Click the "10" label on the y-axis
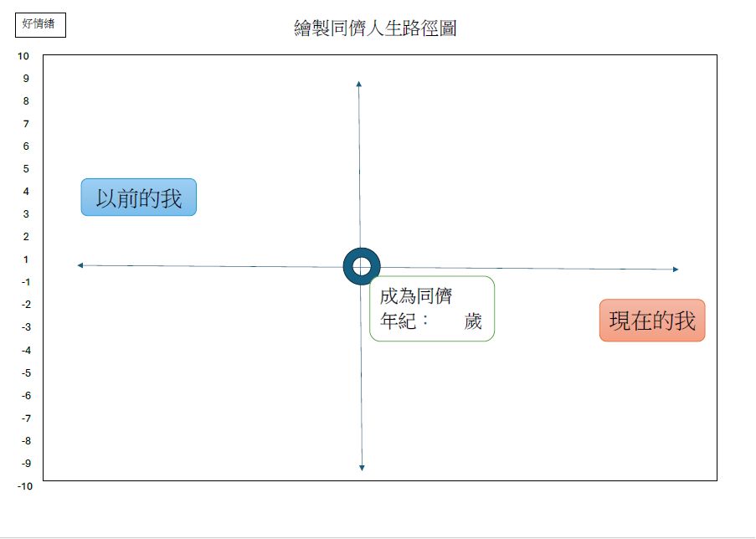756x539 pixels. click(23, 56)
